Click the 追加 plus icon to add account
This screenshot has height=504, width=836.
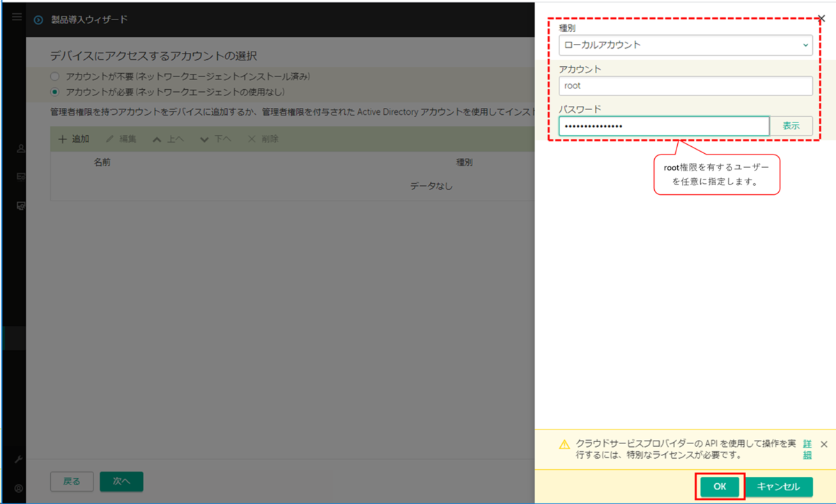click(63, 139)
